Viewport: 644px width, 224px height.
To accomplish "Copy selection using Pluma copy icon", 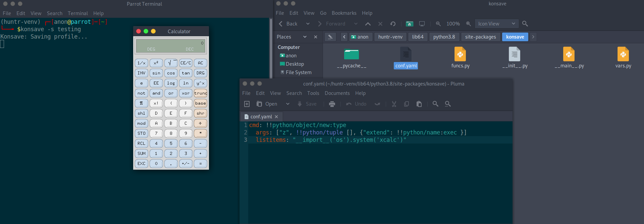I will tap(407, 104).
